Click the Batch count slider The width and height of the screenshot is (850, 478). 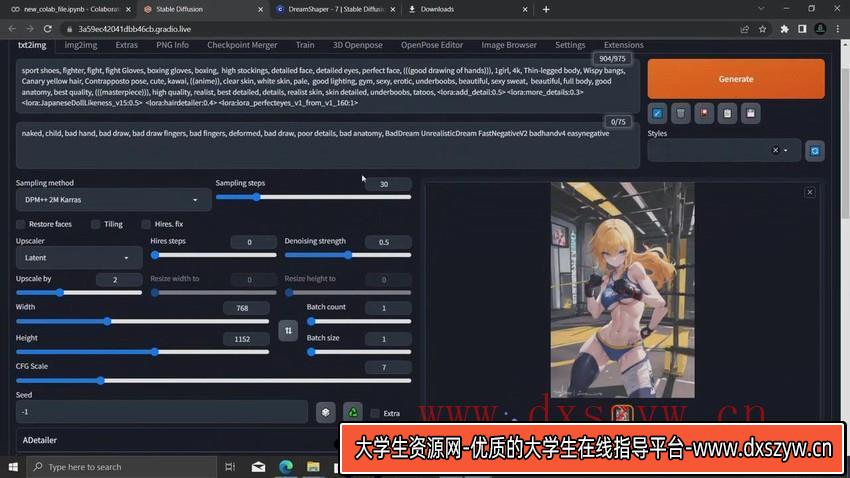point(359,321)
